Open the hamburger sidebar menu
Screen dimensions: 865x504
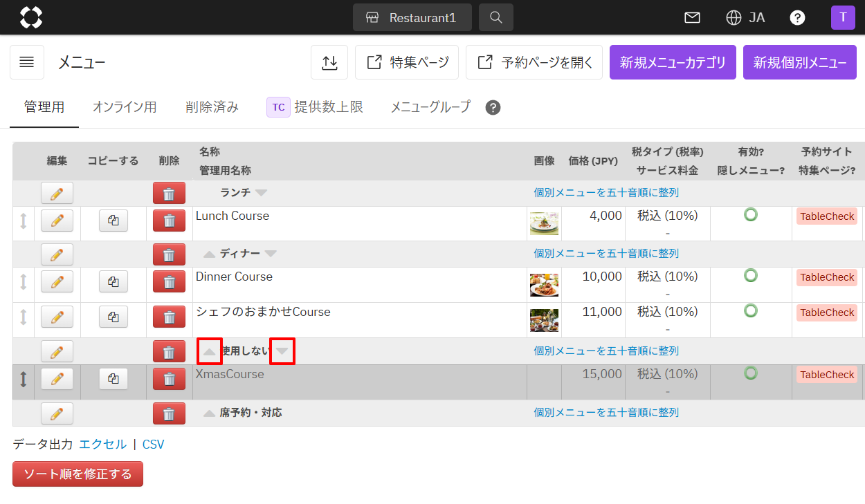point(27,62)
